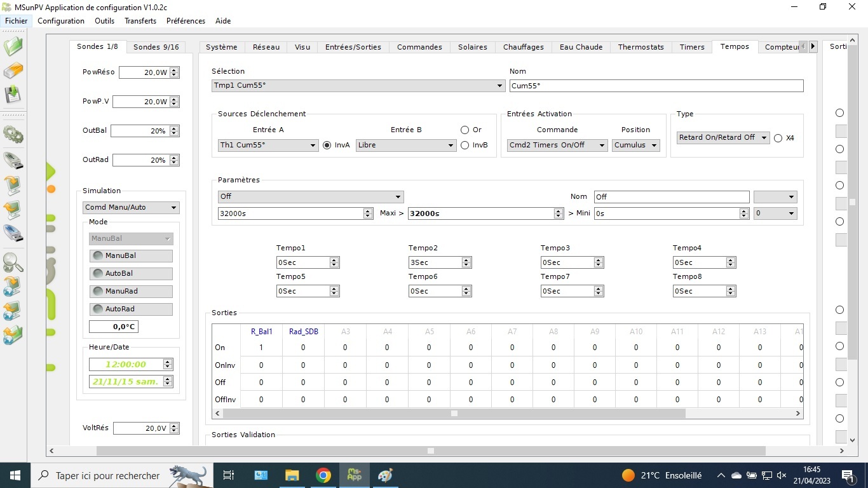Open the Retard On/Retard Off type dropdown
868x488 pixels.
tap(722, 138)
